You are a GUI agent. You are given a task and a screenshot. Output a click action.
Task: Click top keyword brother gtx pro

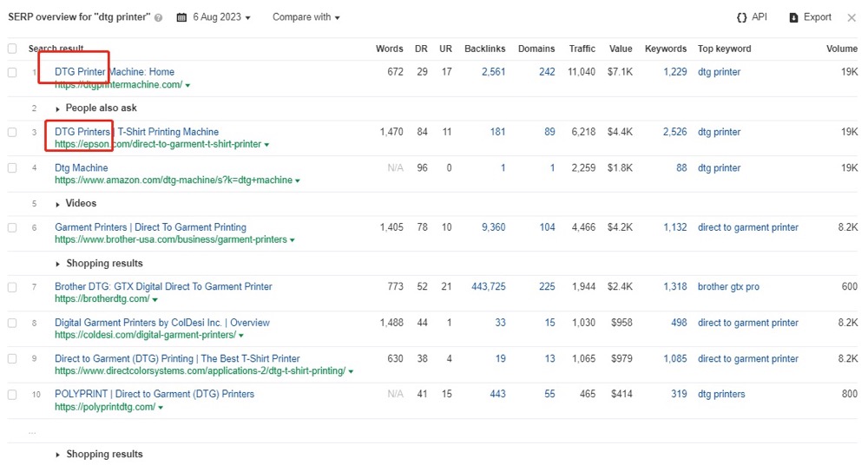point(728,286)
